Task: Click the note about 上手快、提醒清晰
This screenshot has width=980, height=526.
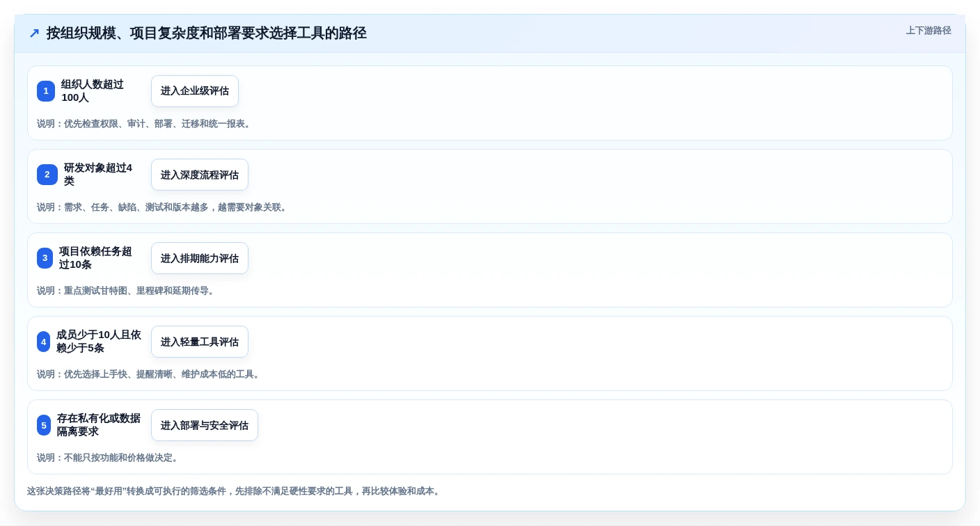Action: [x=150, y=374]
